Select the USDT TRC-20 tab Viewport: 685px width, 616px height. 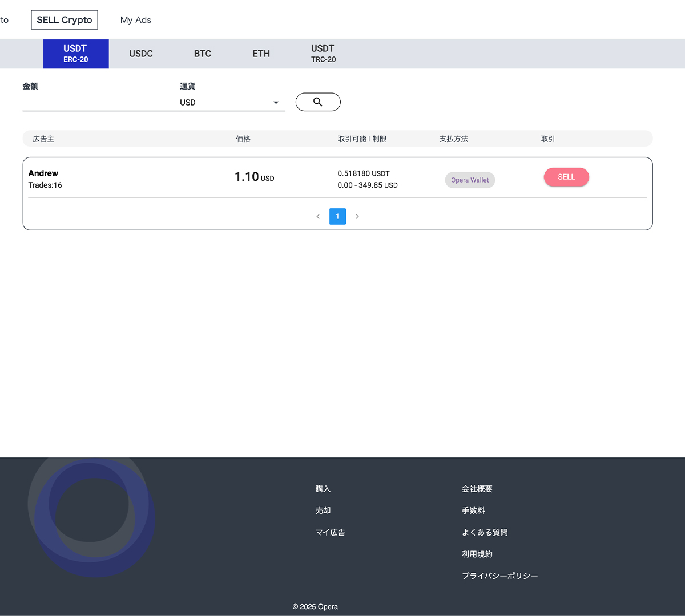[x=323, y=54]
